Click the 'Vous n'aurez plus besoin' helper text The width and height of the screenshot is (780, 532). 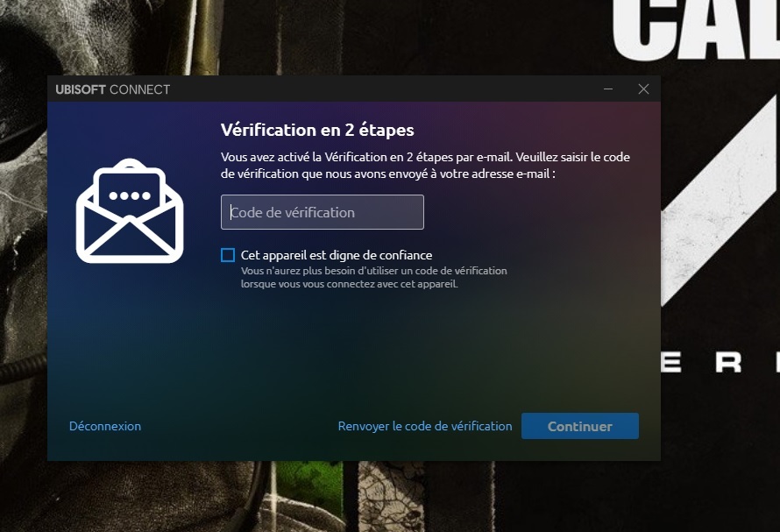tap(374, 277)
